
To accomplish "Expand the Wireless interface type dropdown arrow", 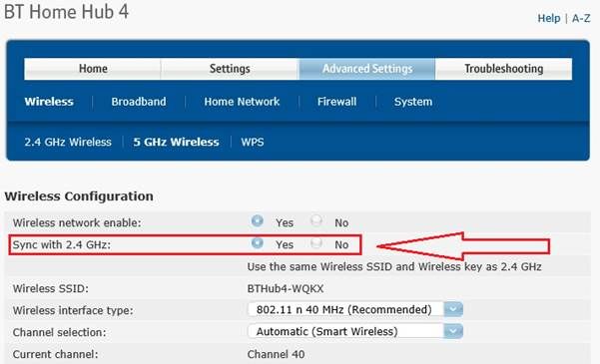I will tap(453, 309).
